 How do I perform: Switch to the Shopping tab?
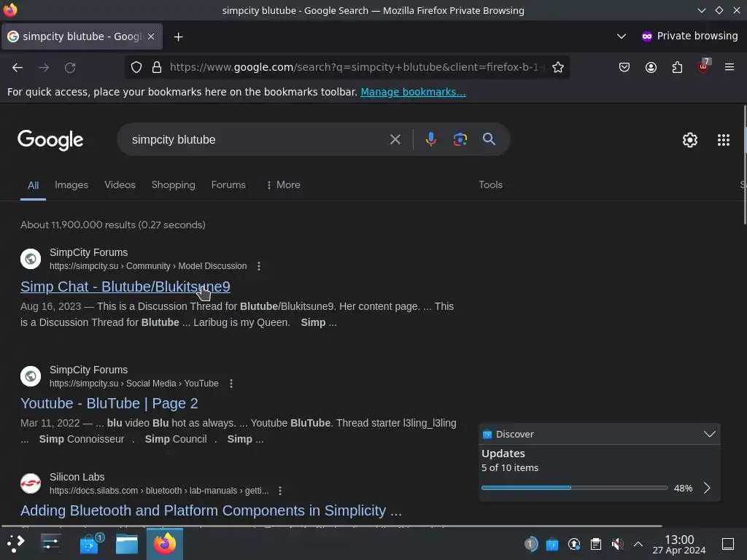coord(174,184)
